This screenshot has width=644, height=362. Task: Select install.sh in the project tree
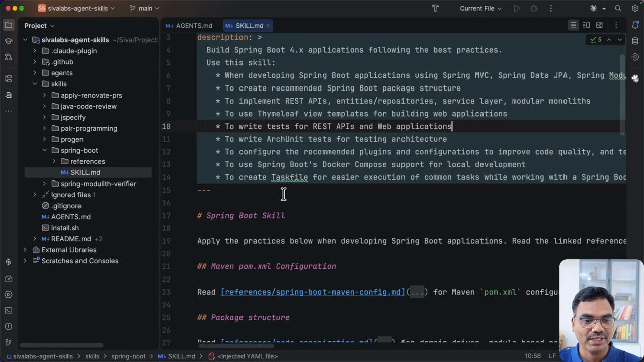click(x=65, y=228)
